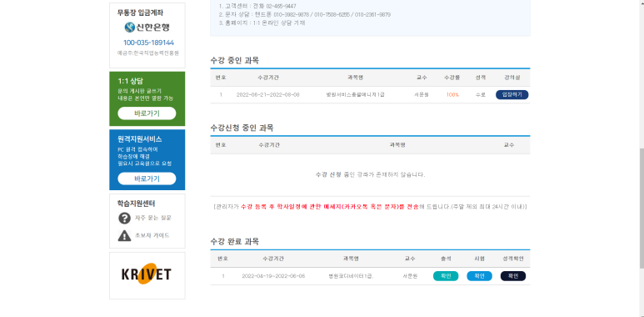
Task: Click course name 병원서비스총괄매니저1급
Action: pyautogui.click(x=355, y=95)
